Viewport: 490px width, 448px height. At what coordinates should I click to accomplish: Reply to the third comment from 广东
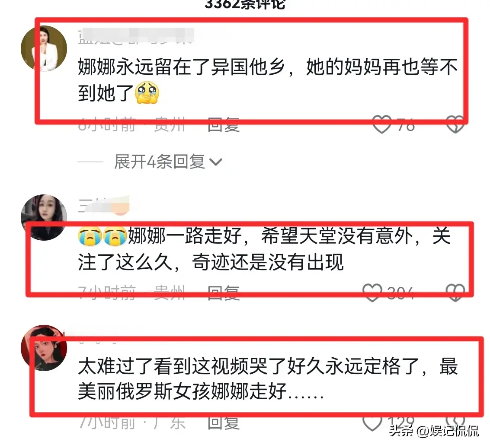(x=224, y=423)
